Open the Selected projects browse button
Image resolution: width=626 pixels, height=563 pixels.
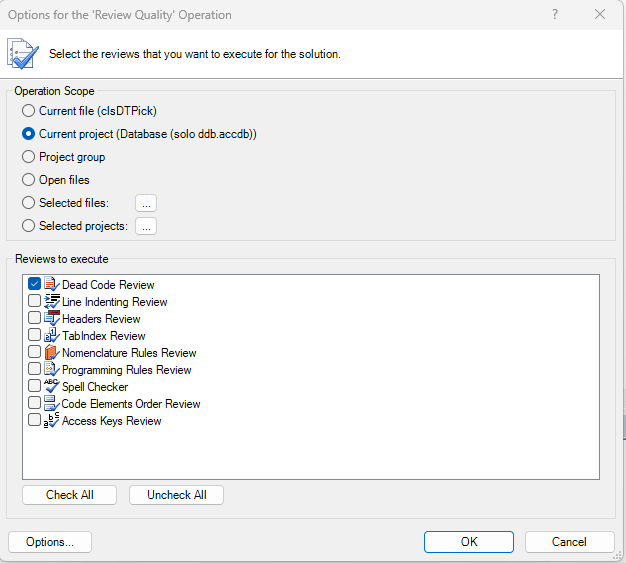(x=146, y=226)
